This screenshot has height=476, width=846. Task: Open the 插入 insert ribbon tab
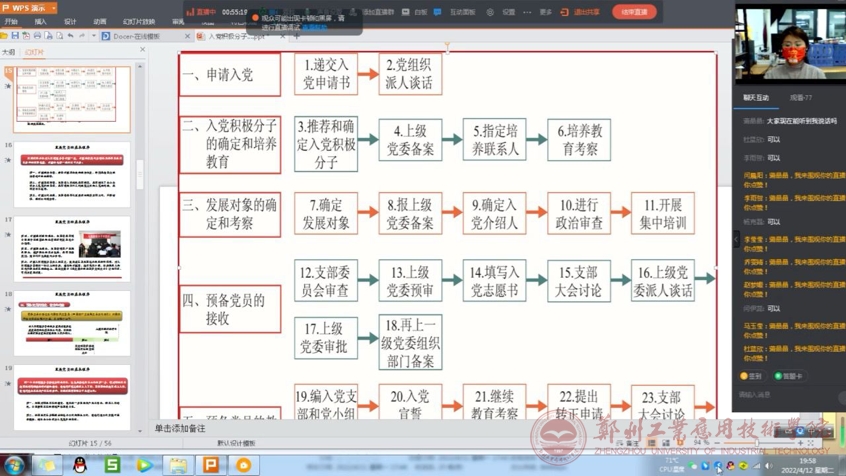click(x=40, y=21)
